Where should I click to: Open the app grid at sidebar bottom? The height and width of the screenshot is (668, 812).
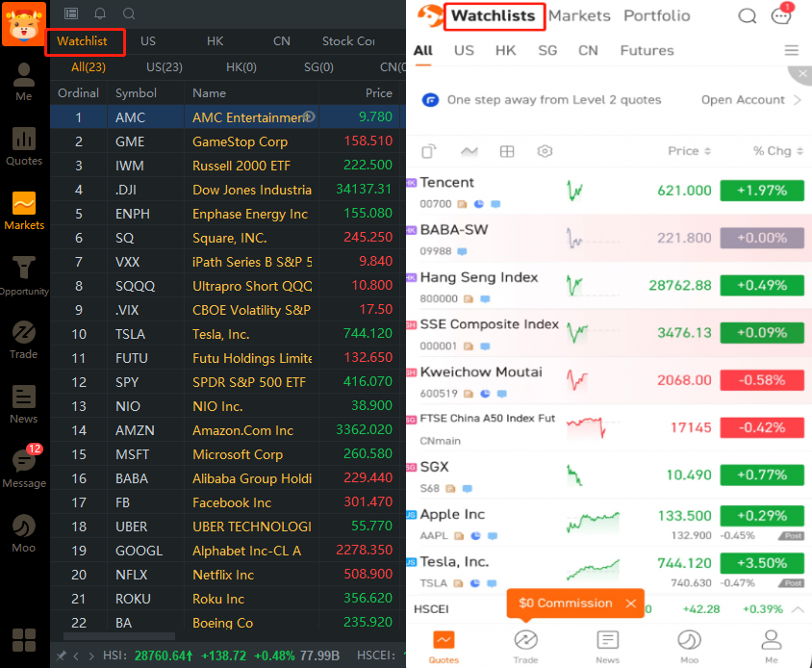[24, 640]
